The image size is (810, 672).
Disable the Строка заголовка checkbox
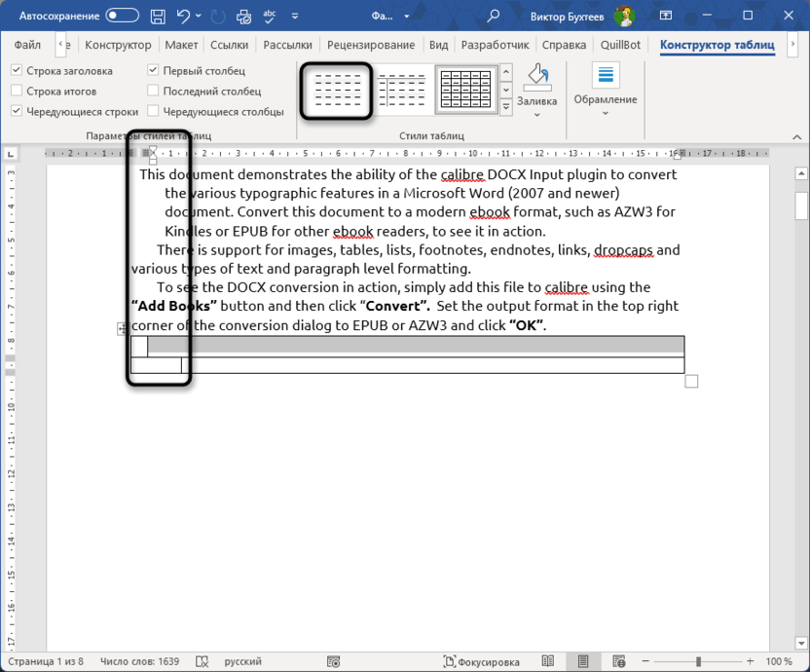coord(17,70)
